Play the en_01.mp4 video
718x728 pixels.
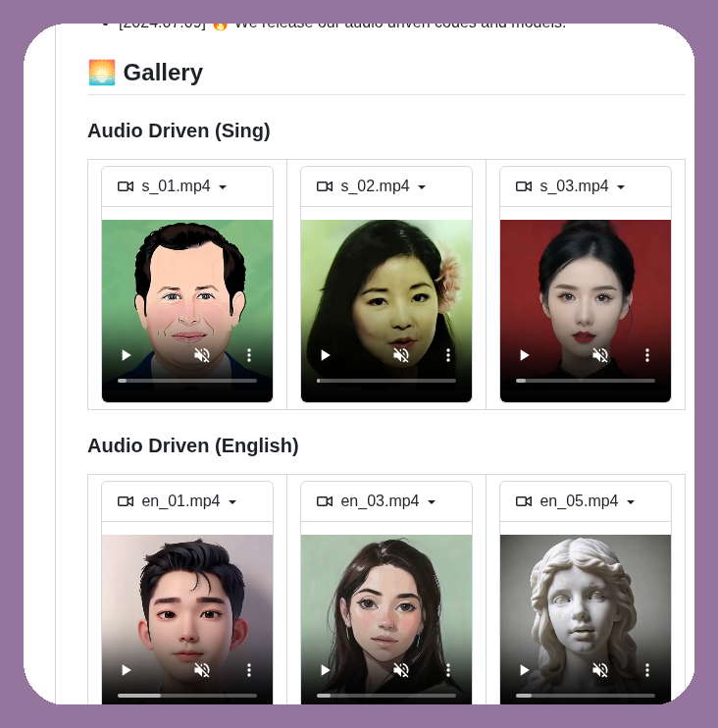(x=126, y=670)
